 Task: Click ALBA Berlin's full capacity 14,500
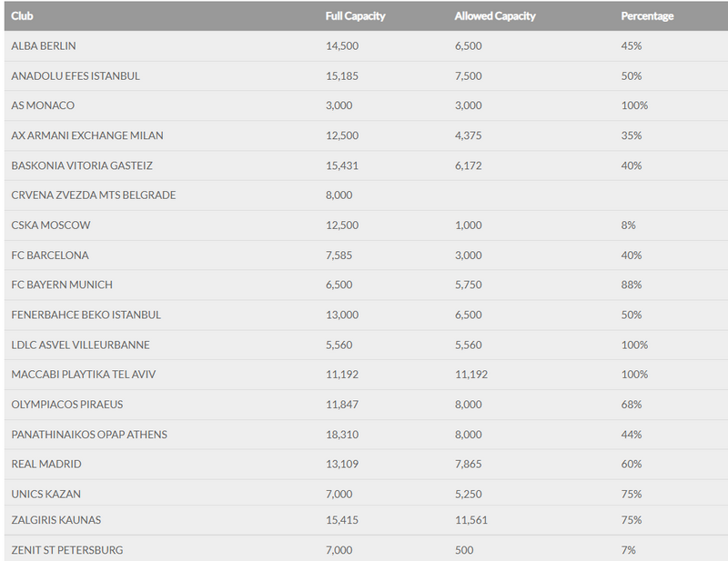tap(342, 46)
